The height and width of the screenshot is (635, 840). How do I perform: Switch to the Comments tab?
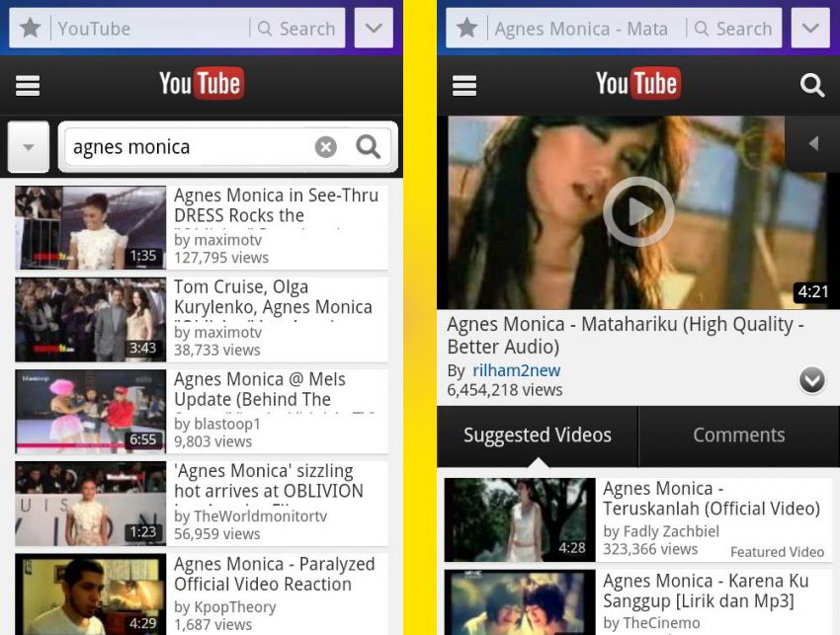point(739,436)
